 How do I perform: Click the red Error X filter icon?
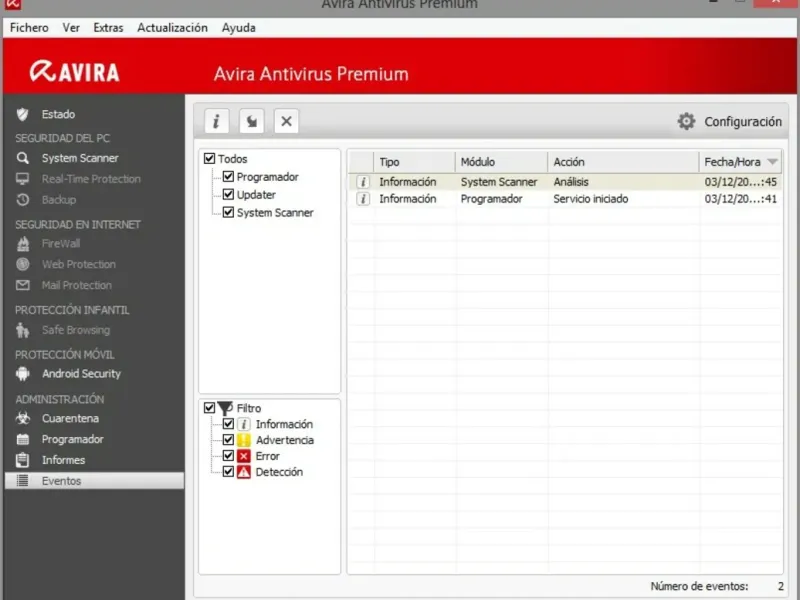[244, 456]
